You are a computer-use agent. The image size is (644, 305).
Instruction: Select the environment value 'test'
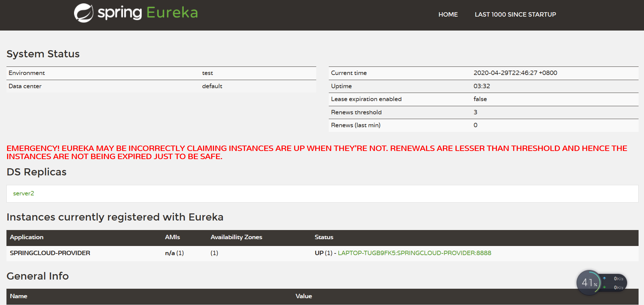(208, 73)
